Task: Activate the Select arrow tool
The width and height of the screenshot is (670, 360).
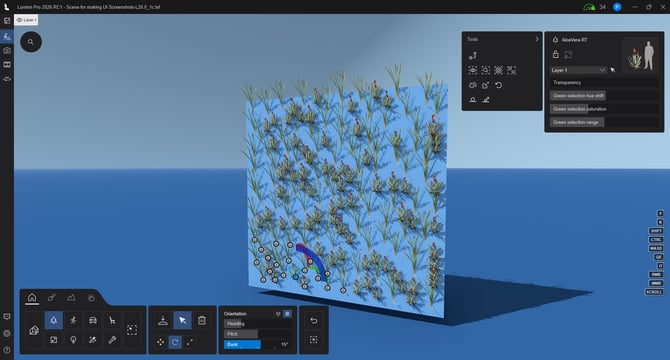Action: point(182,320)
